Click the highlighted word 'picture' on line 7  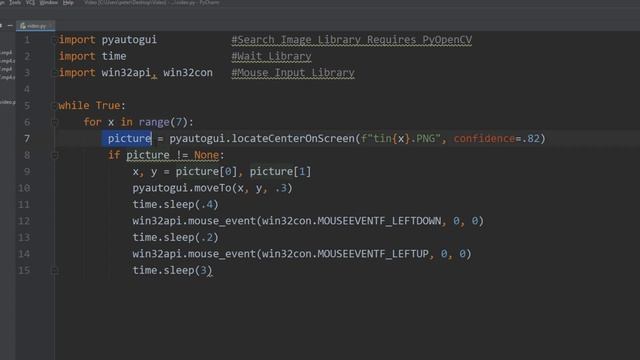pyautogui.click(x=129, y=139)
